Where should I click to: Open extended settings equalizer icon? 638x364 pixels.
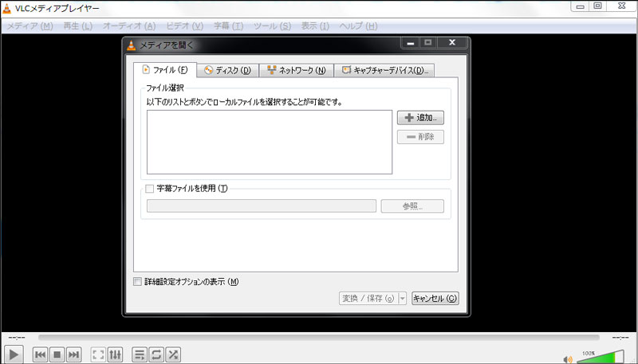pyautogui.click(x=115, y=354)
